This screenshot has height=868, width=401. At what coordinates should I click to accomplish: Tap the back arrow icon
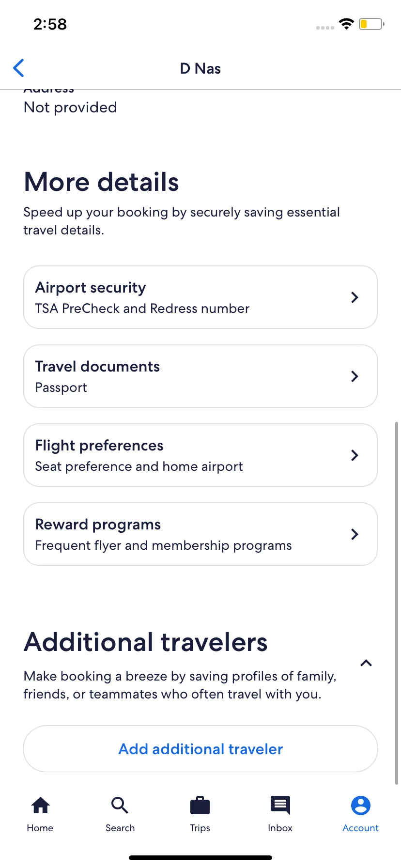[x=19, y=68]
